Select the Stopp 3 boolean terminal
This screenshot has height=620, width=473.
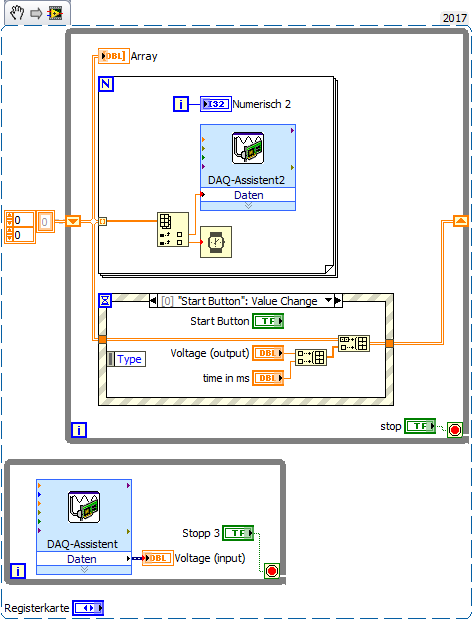coord(238,533)
